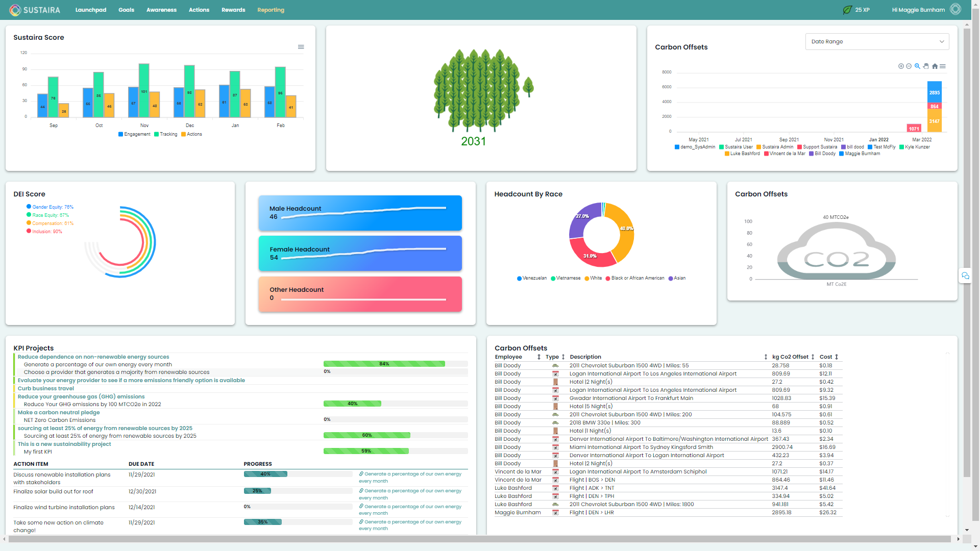This screenshot has width=980, height=551.
Task: Select the chart selection zoom tool
Action: [x=917, y=66]
